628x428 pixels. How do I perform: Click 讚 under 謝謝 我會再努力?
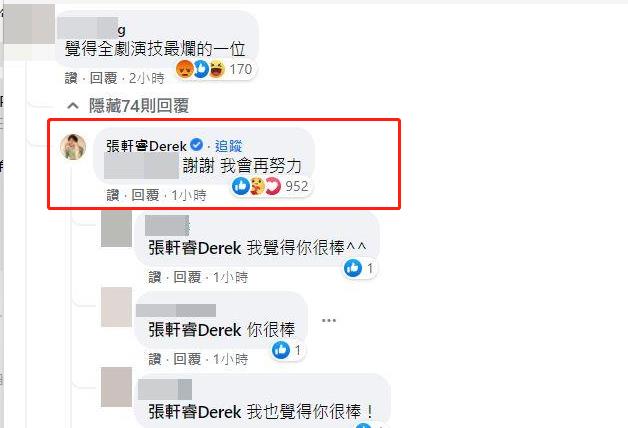coord(113,195)
